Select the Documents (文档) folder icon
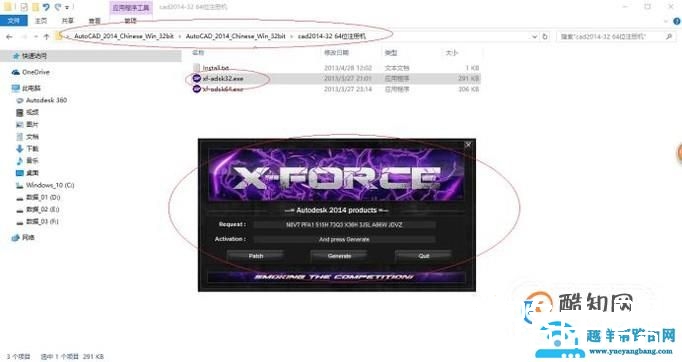682x362 pixels. click(x=20, y=137)
